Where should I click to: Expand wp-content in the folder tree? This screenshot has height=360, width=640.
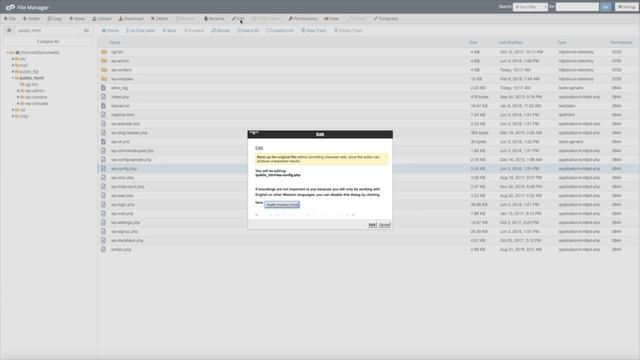(18, 97)
